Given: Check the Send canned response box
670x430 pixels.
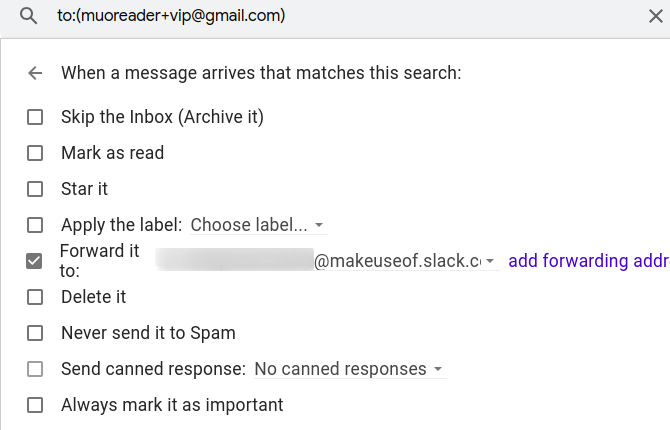Looking at the screenshot, I should (x=35, y=369).
